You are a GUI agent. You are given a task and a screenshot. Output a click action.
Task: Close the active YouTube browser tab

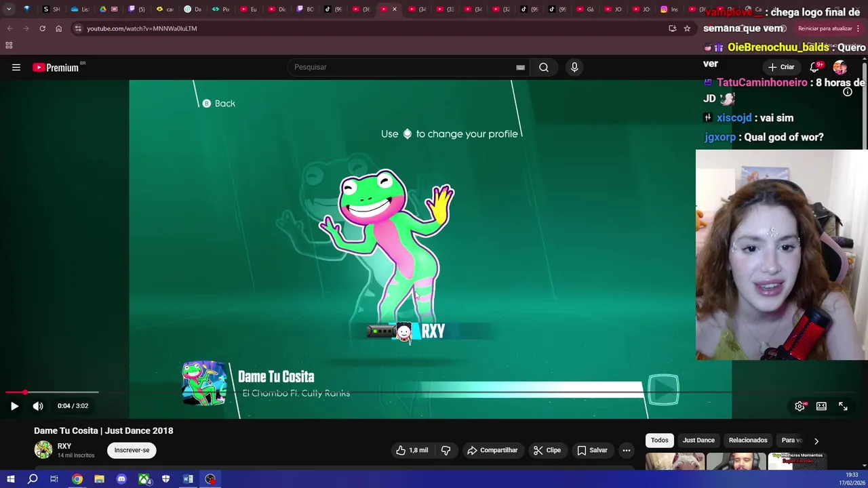click(x=394, y=9)
